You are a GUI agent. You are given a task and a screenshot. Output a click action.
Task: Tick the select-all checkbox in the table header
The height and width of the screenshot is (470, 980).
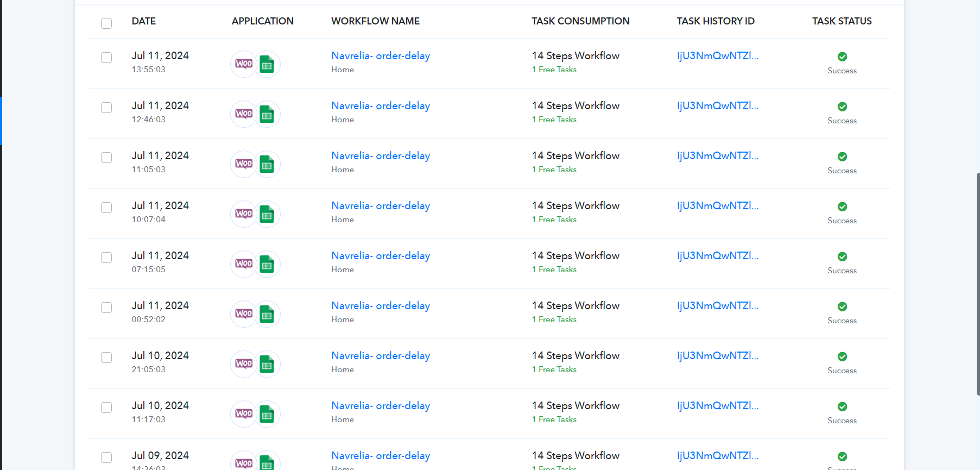pyautogui.click(x=106, y=23)
